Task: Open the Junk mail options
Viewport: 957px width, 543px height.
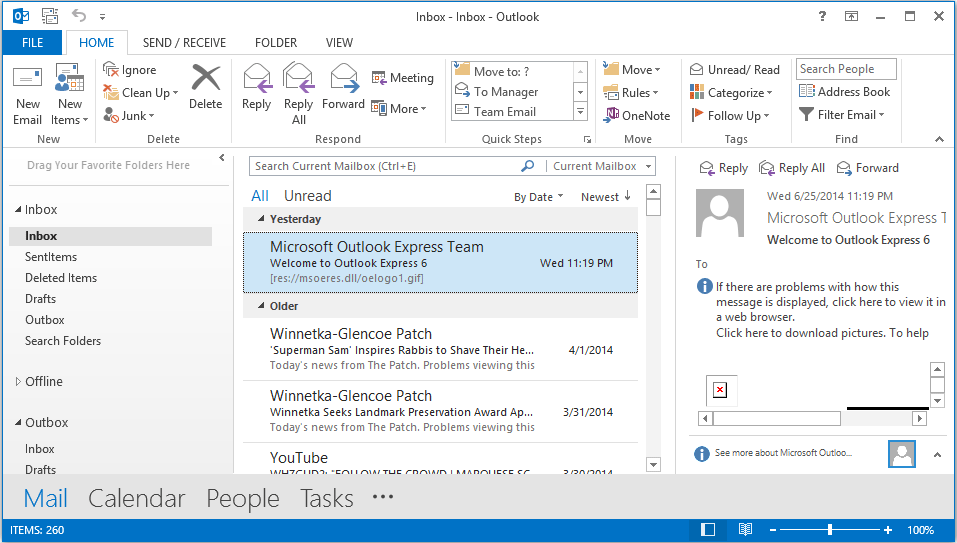Action: pyautogui.click(x=129, y=115)
